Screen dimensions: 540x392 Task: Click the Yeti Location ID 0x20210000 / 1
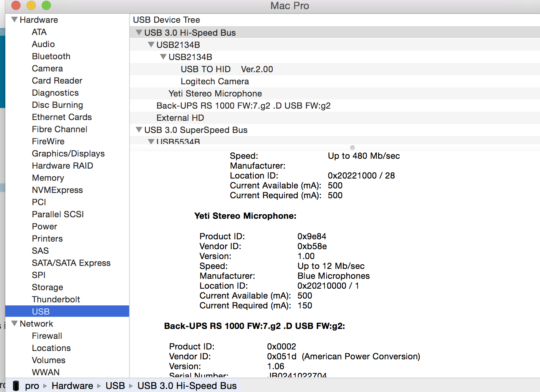tap(328, 286)
